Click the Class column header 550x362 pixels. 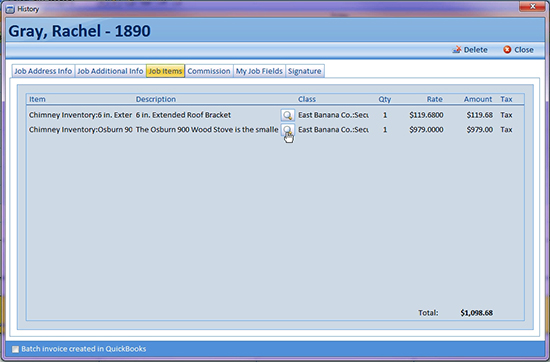[307, 99]
